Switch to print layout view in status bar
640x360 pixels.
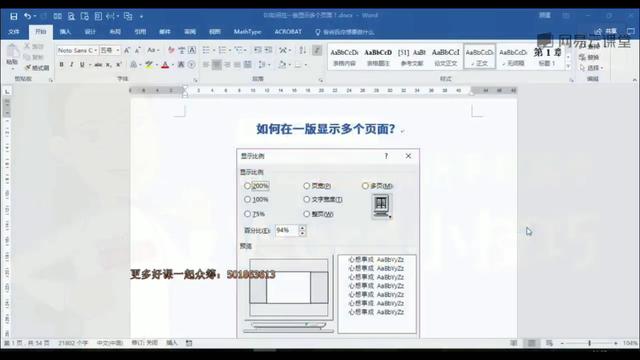point(531,343)
